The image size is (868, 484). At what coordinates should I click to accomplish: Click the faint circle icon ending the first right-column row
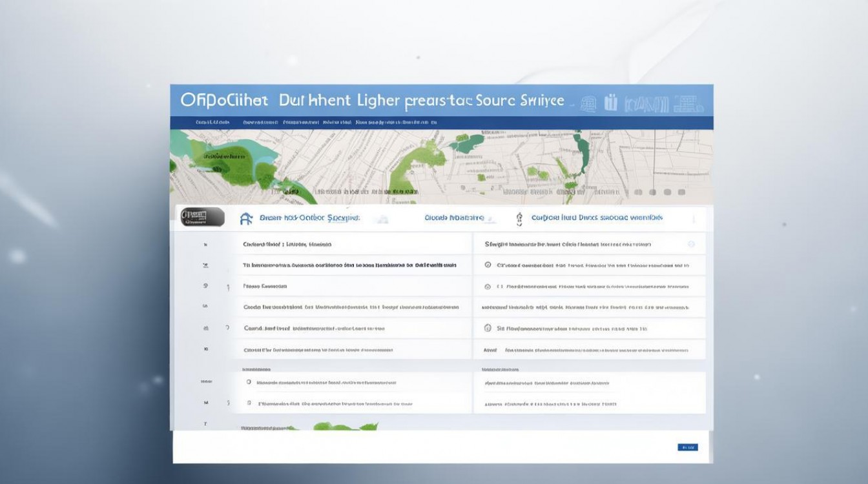pyautogui.click(x=691, y=245)
